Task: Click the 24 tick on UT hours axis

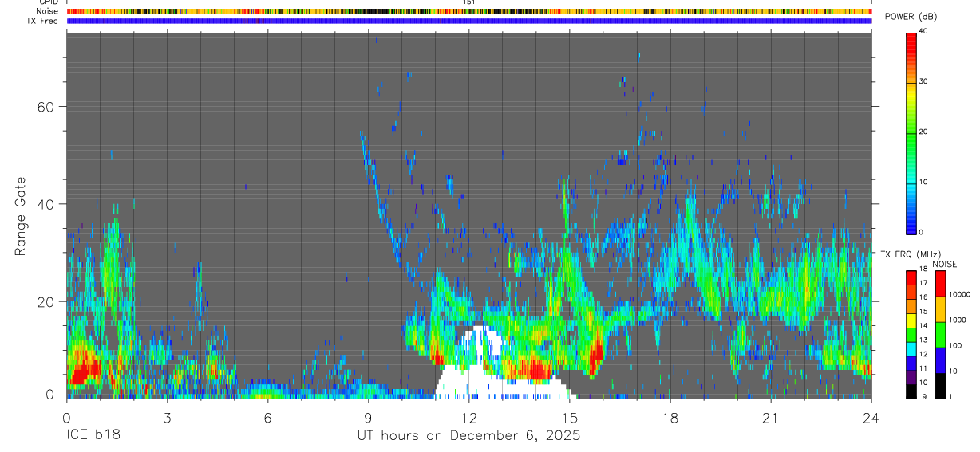Action: coord(871,418)
